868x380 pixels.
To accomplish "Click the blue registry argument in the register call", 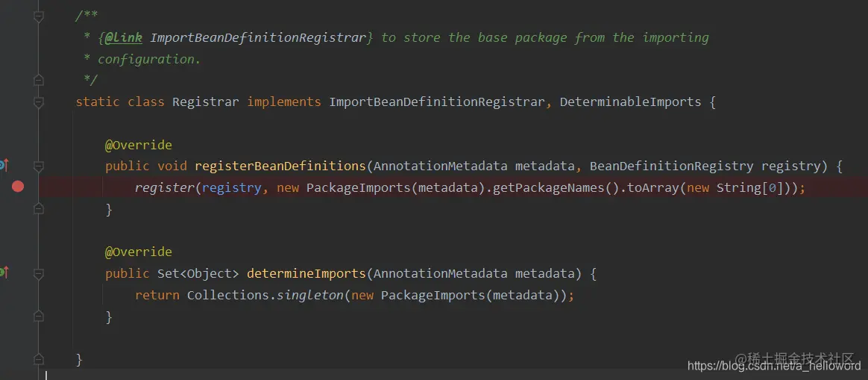I will [231, 188].
